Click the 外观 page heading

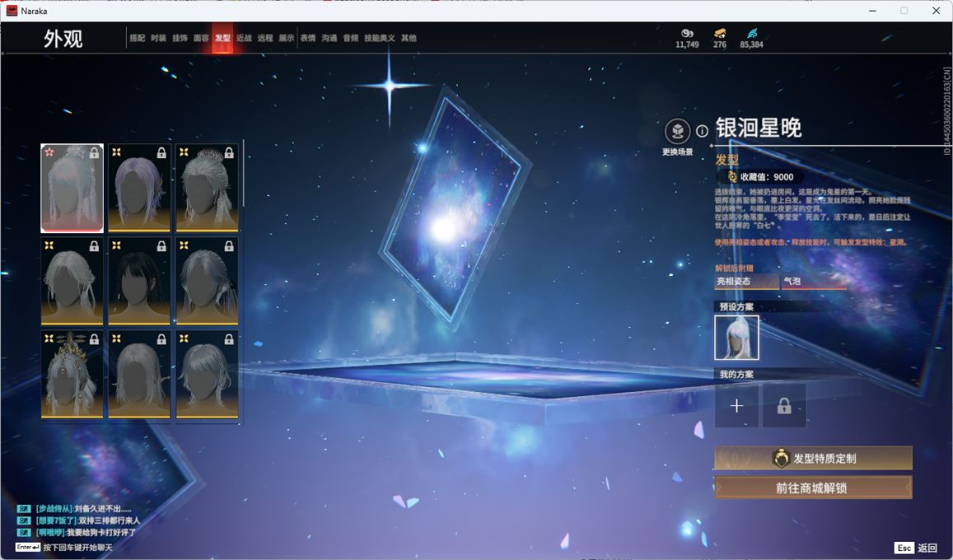(63, 39)
